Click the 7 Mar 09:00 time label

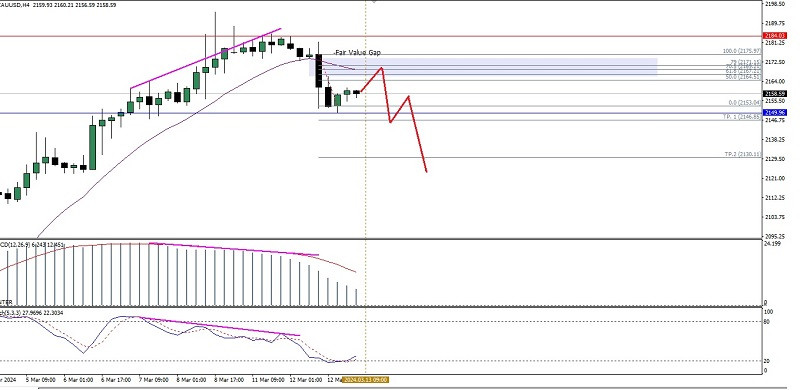tap(154, 380)
